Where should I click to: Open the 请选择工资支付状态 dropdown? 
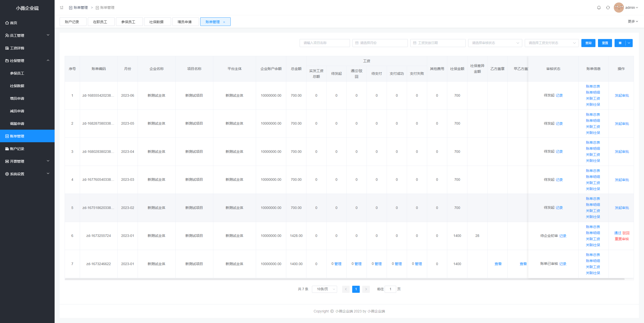click(x=552, y=43)
